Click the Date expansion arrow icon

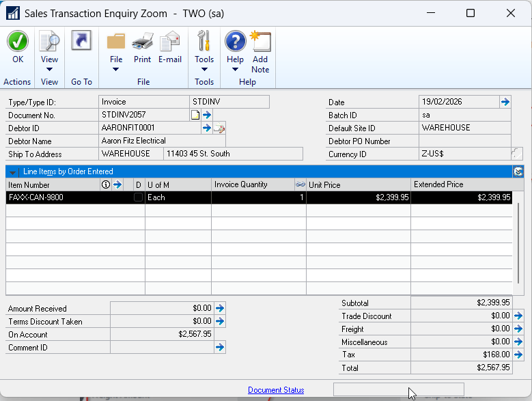click(x=505, y=102)
